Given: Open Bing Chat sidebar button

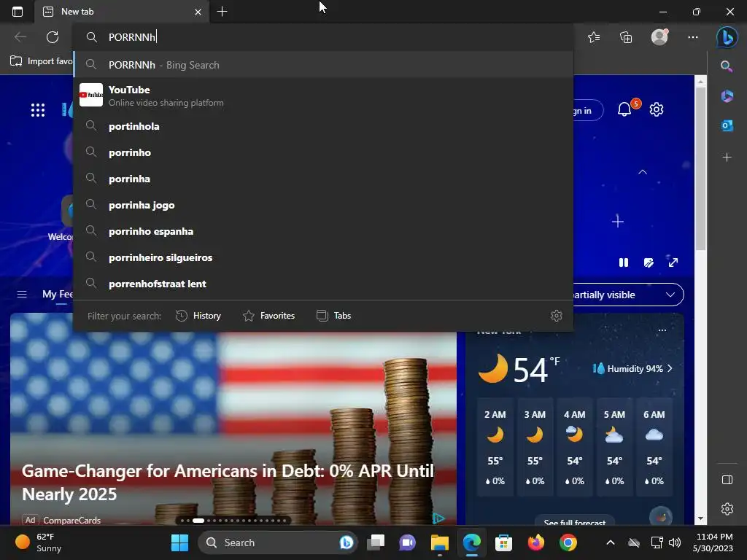Looking at the screenshot, I should tap(727, 37).
